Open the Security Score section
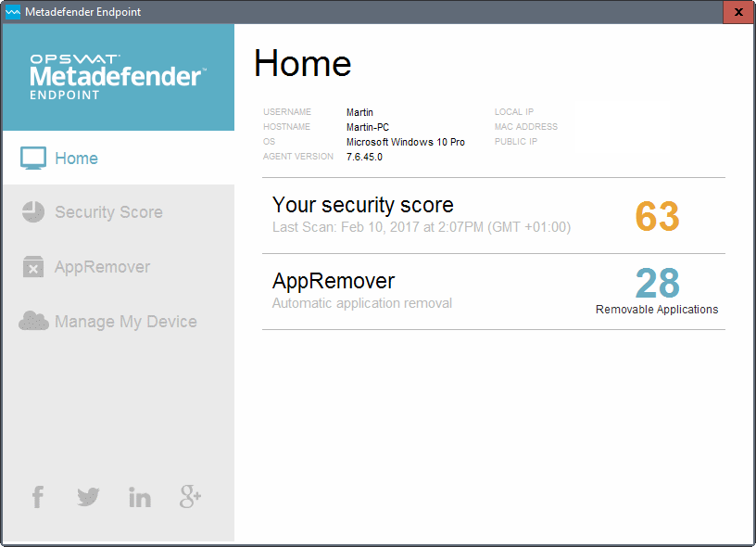The image size is (756, 547). 119,211
